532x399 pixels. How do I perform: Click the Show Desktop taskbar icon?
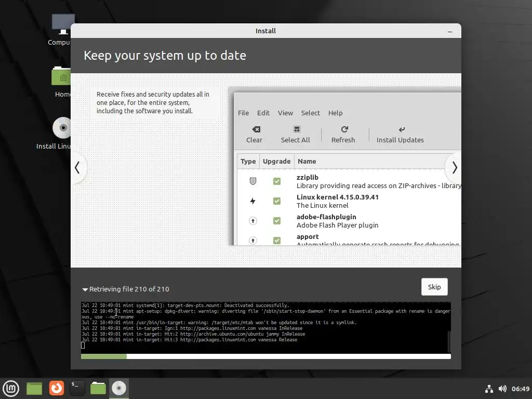pyautogui.click(x=34, y=389)
